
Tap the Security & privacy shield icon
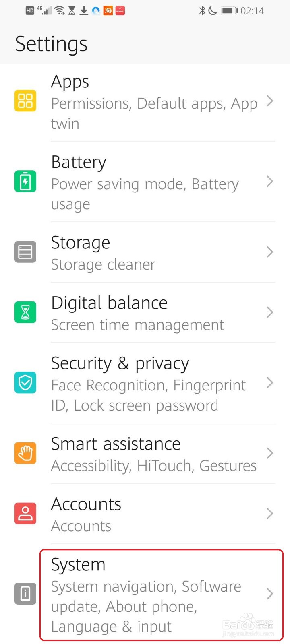(25, 382)
